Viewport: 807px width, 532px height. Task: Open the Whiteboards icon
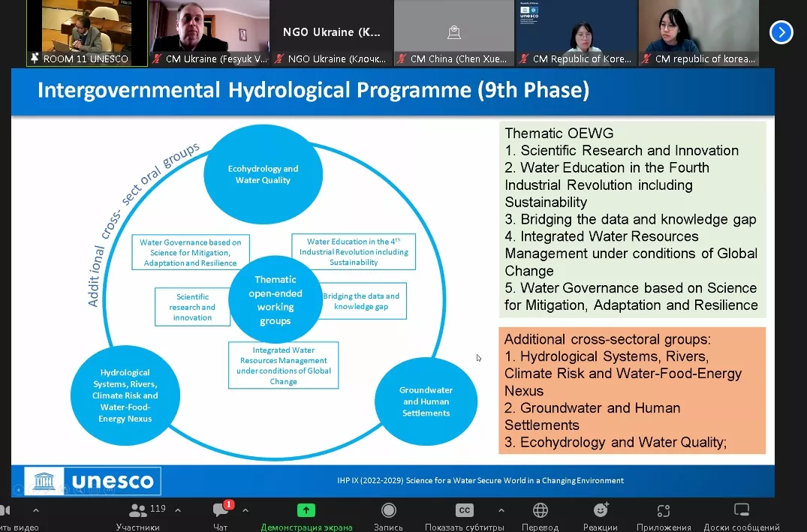[x=742, y=510]
